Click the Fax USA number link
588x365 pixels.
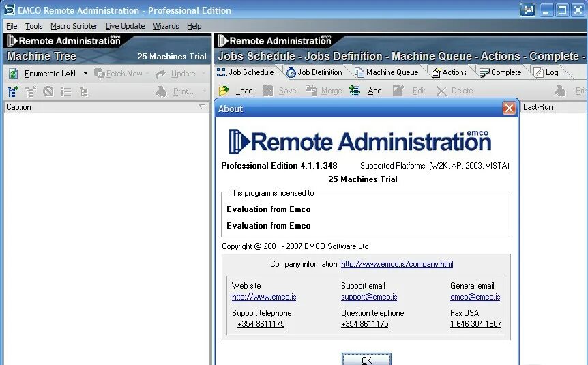475,324
